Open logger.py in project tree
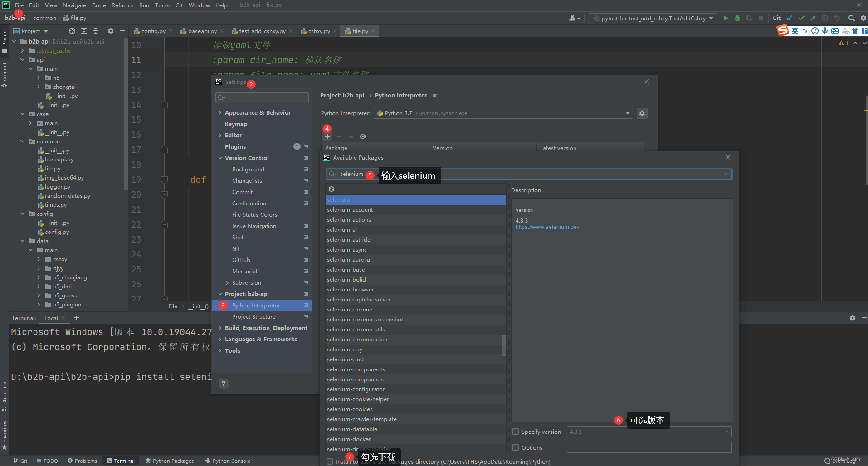868x466 pixels. 58,187
